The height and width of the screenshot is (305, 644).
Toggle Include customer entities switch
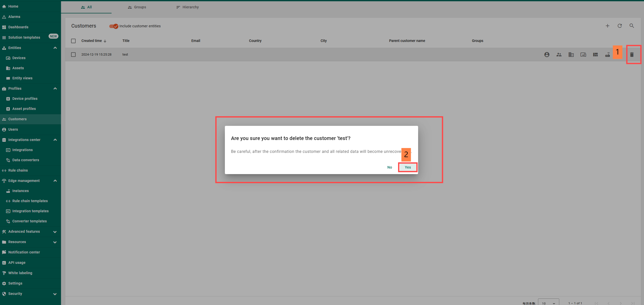[114, 26]
